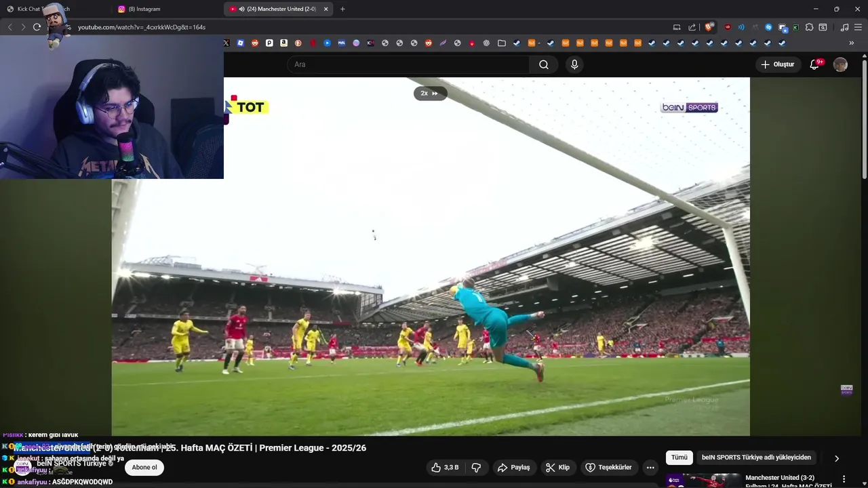Open the extensions puzzle menu
This screenshot has height=488, width=868.
click(809, 27)
